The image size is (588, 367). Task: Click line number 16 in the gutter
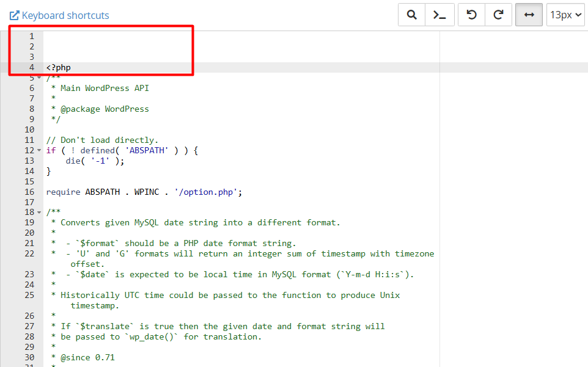(30, 192)
